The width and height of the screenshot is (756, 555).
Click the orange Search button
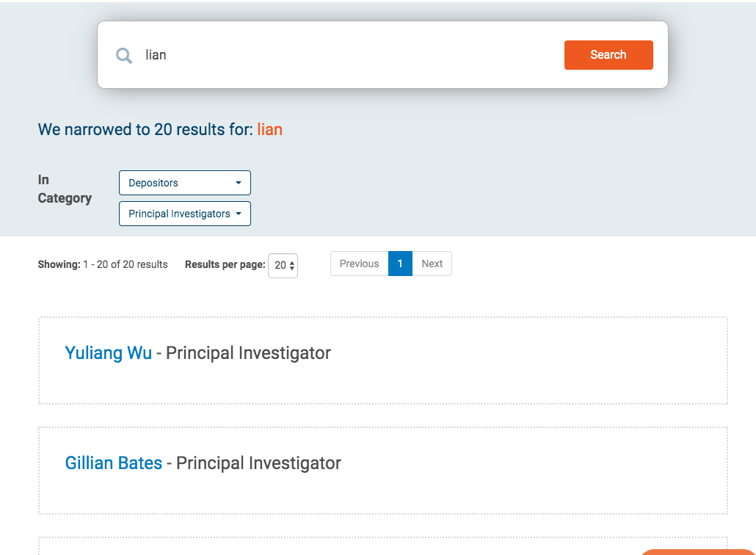pos(608,55)
